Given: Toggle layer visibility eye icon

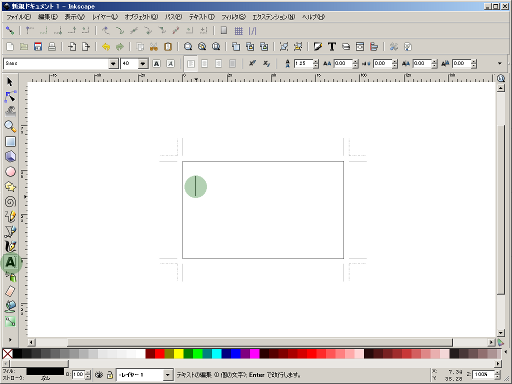Looking at the screenshot, I should point(99,375).
